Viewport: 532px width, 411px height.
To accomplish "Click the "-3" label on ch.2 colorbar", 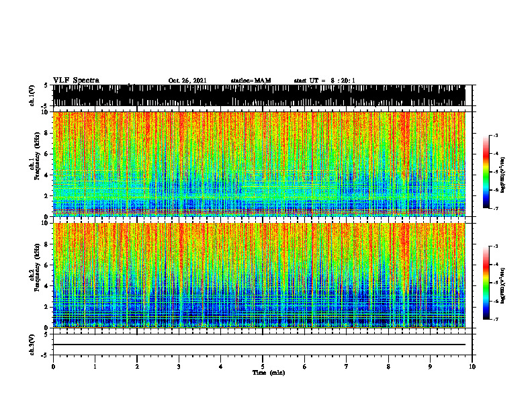I will tap(496, 246).
